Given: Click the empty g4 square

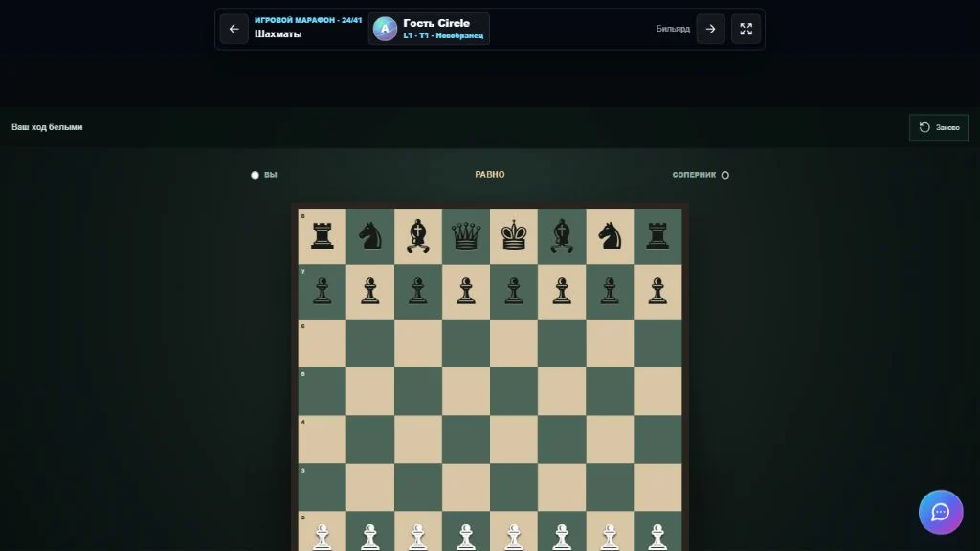Looking at the screenshot, I should [x=610, y=439].
